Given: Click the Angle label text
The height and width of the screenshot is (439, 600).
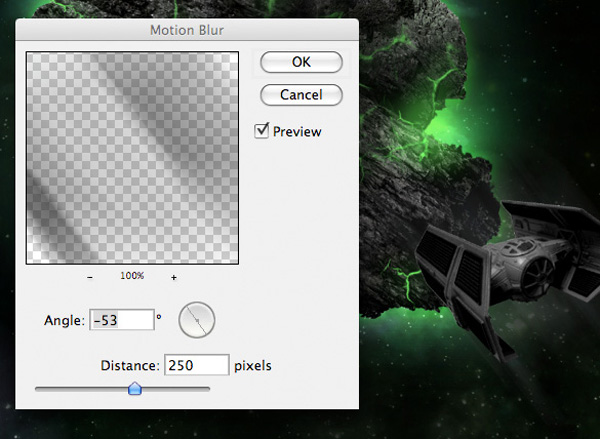Looking at the screenshot, I should coord(62,321).
